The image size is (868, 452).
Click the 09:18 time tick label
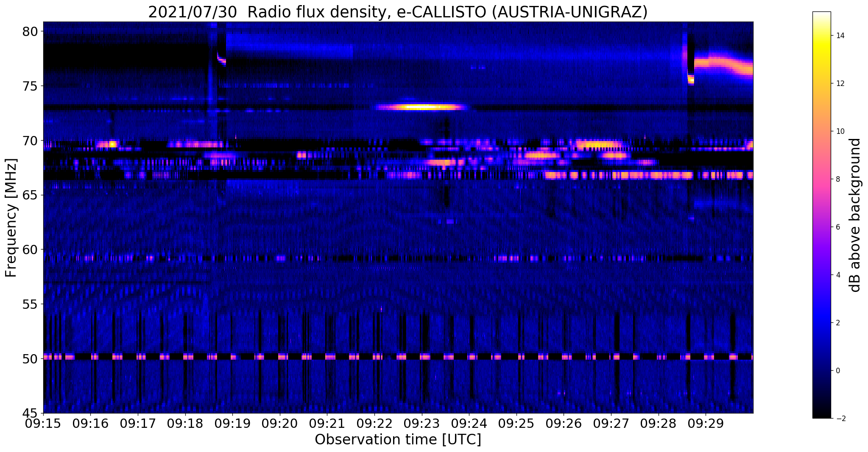pos(185,424)
